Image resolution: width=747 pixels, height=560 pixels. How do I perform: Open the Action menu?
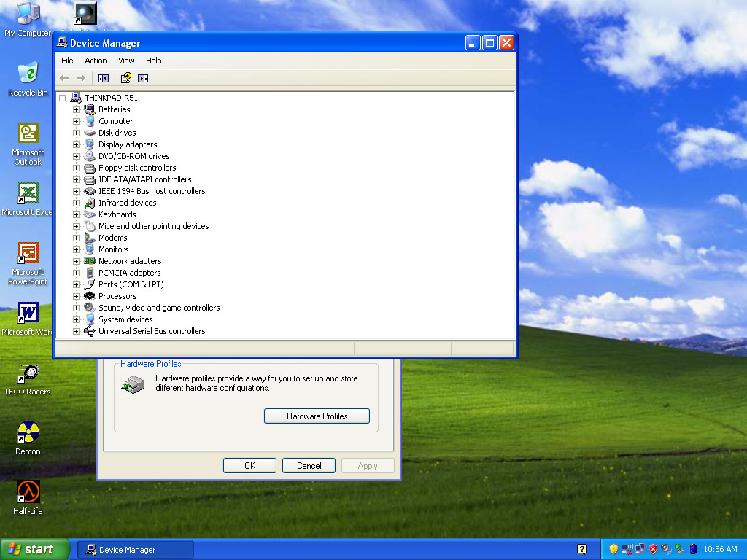96,61
